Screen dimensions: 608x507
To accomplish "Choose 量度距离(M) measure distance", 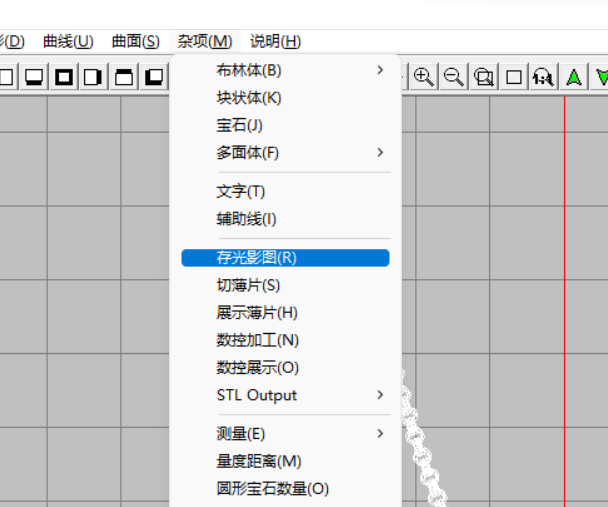I will point(285,461).
